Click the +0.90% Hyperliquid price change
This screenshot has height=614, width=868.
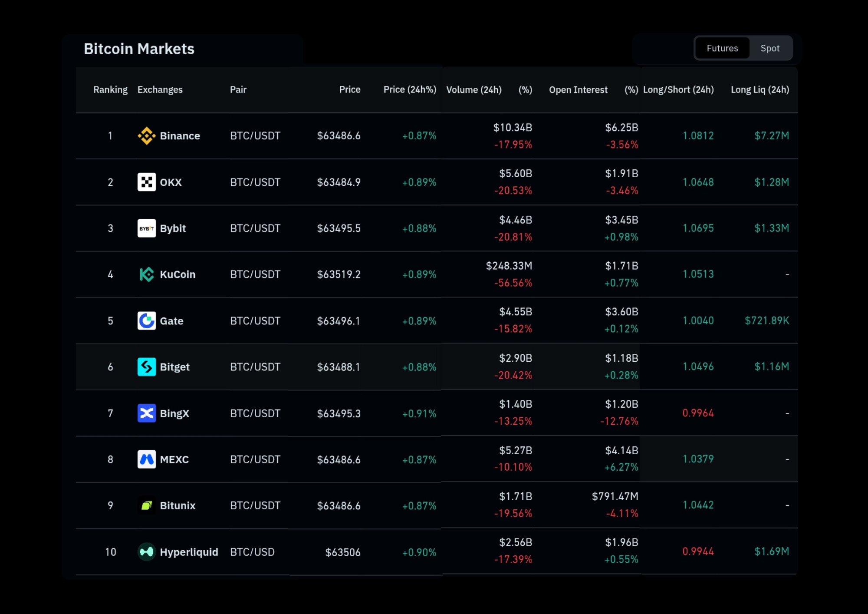(419, 552)
